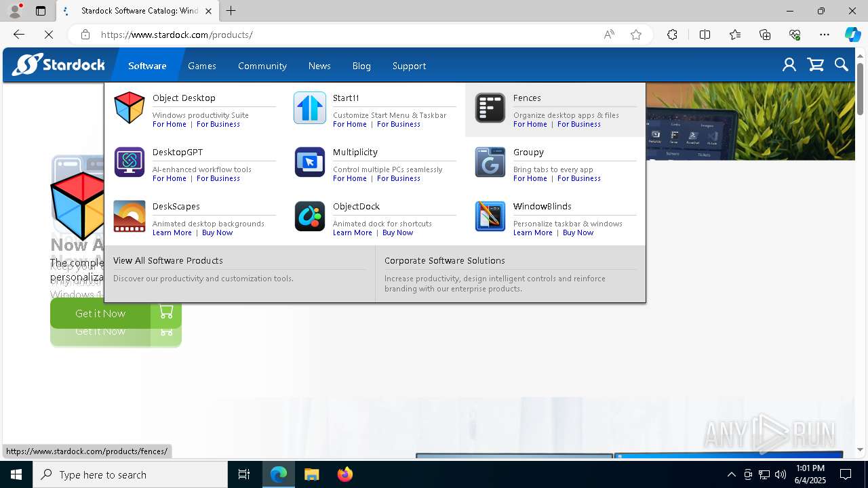Open tab actions menu icon
The height and width of the screenshot is (488, 868).
[x=41, y=11]
